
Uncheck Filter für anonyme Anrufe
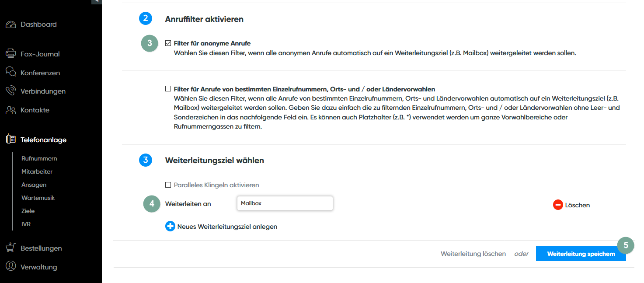coord(168,43)
